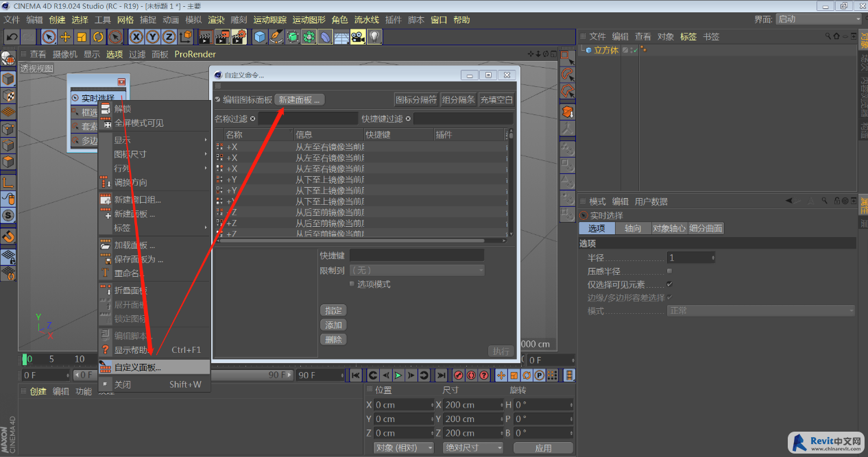Click the S snap icon in the left palette
Viewport: 868px width, 457px height.
[8, 215]
